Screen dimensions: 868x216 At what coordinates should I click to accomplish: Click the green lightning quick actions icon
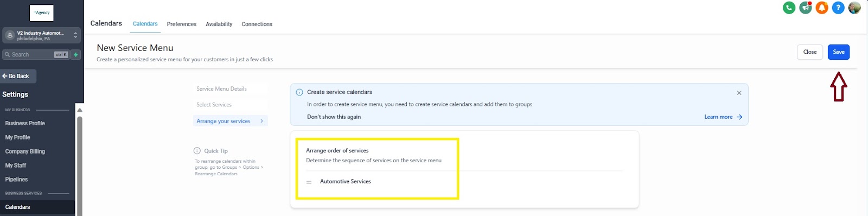pyautogui.click(x=76, y=55)
